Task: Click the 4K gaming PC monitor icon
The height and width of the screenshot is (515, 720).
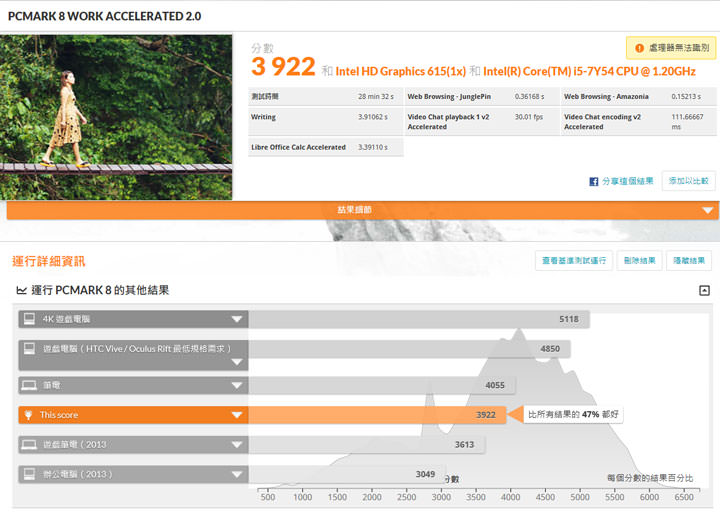Action: pos(29,320)
